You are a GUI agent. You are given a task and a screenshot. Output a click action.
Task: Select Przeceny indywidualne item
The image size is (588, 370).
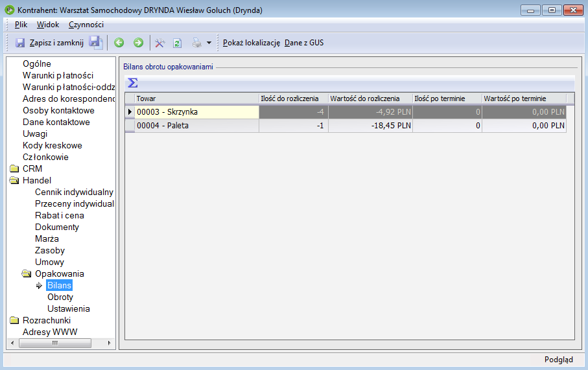(x=75, y=203)
